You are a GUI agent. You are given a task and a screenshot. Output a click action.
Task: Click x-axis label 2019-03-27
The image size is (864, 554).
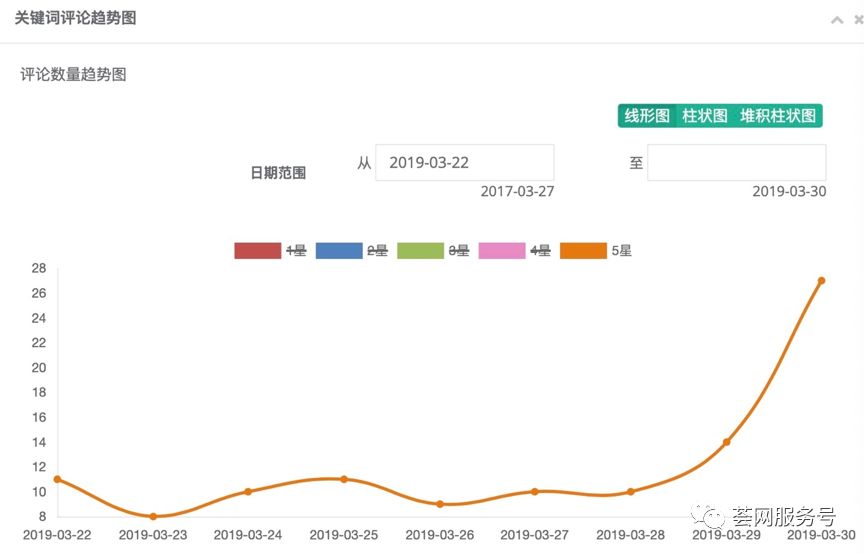click(534, 535)
